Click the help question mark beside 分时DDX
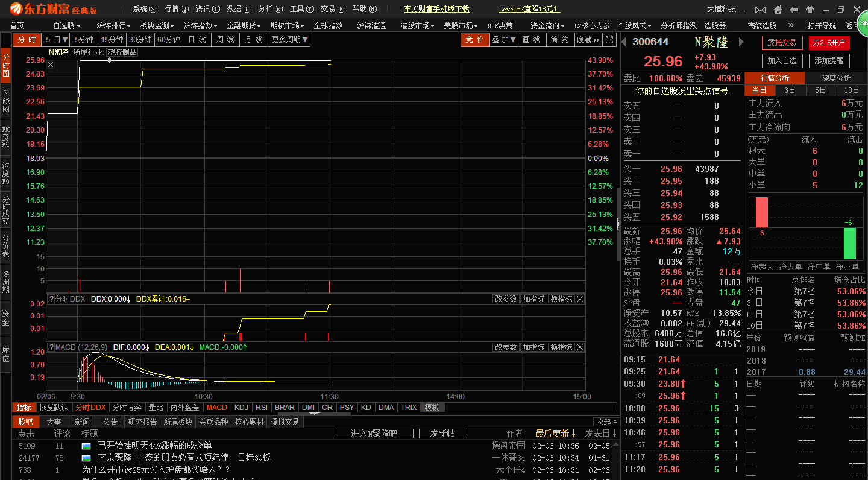This screenshot has height=480, width=868. click(x=51, y=299)
